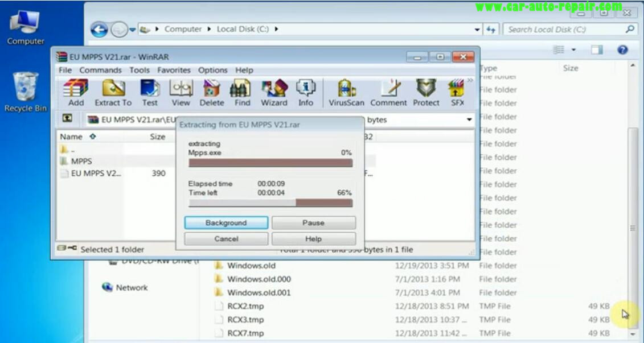Click the Size column header in Explorer
Screen dimensions: 644x343
[x=571, y=68]
